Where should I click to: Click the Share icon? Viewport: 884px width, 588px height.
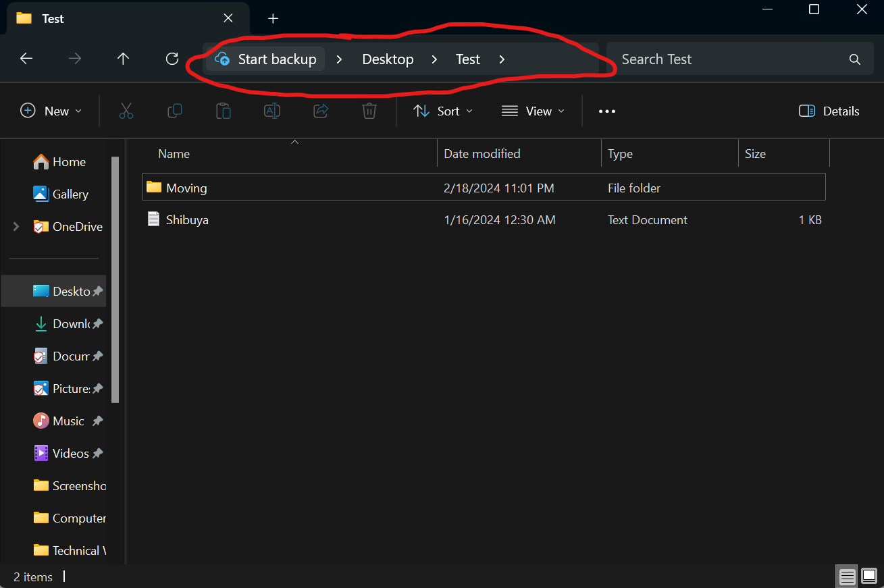[x=321, y=111]
